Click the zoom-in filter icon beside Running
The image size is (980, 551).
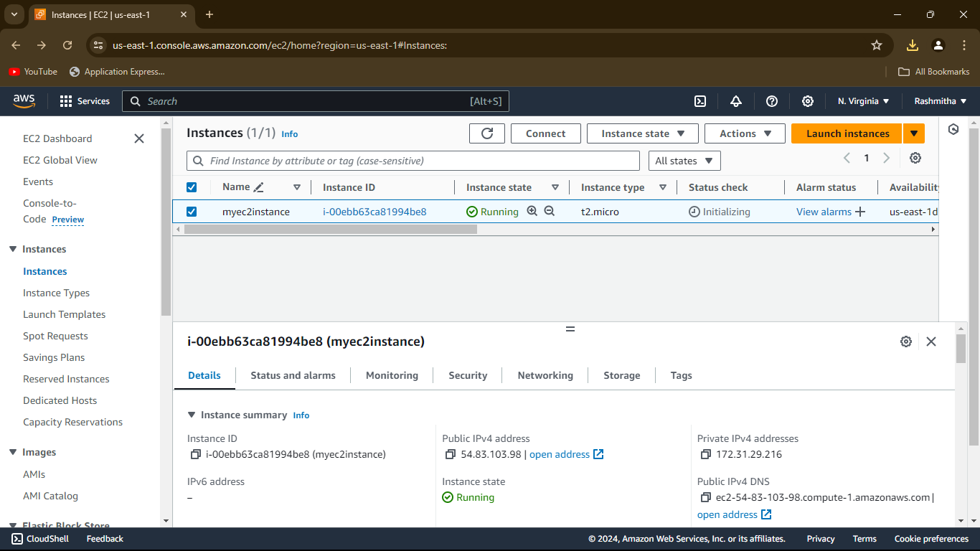point(532,211)
